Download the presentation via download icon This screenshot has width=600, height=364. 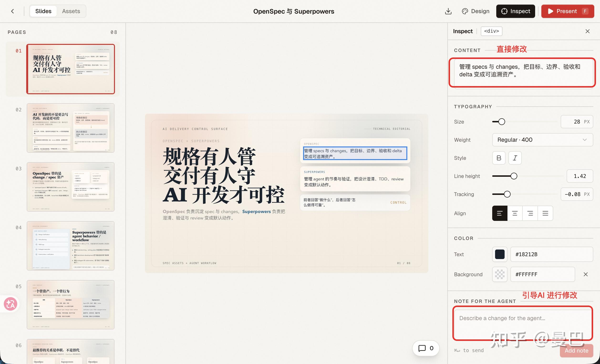click(x=448, y=11)
